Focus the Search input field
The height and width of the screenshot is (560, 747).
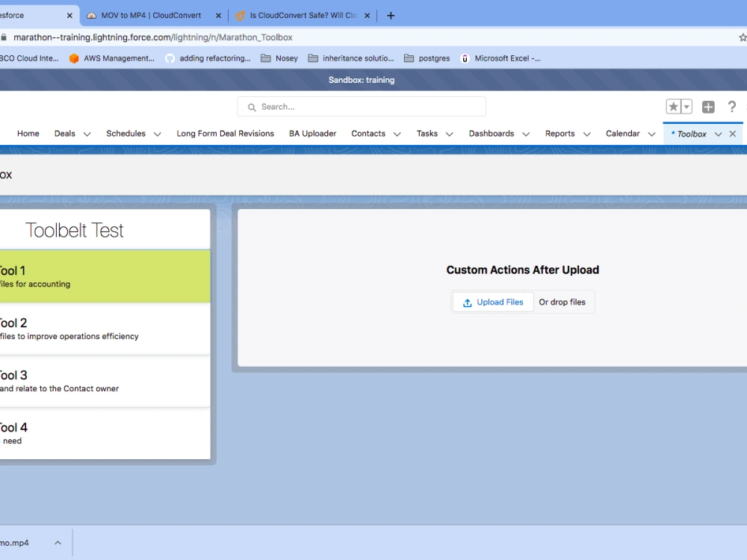click(x=362, y=107)
